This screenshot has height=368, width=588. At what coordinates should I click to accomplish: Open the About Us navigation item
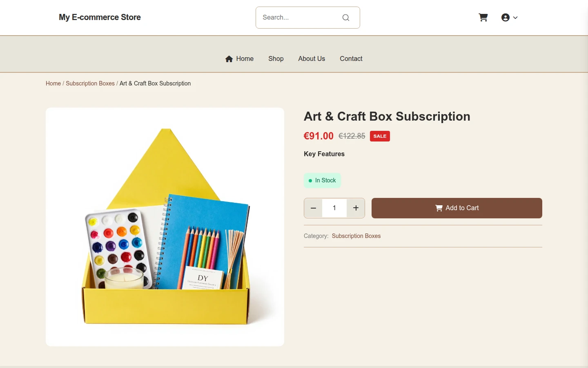(x=312, y=58)
